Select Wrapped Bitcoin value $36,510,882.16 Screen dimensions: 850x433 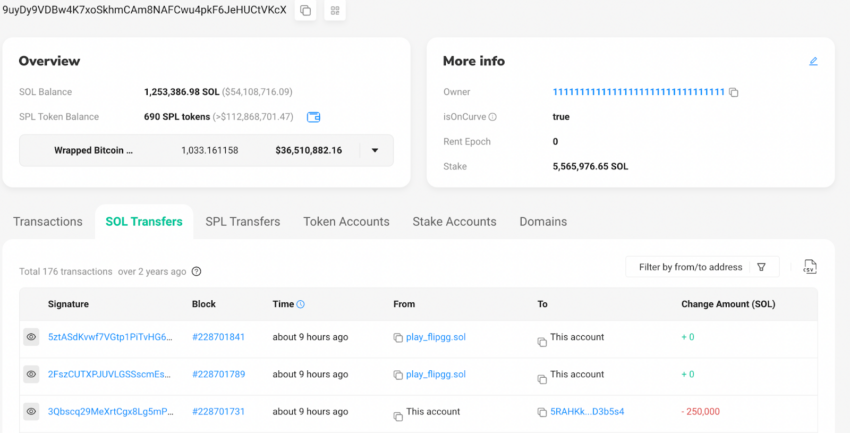[308, 151]
